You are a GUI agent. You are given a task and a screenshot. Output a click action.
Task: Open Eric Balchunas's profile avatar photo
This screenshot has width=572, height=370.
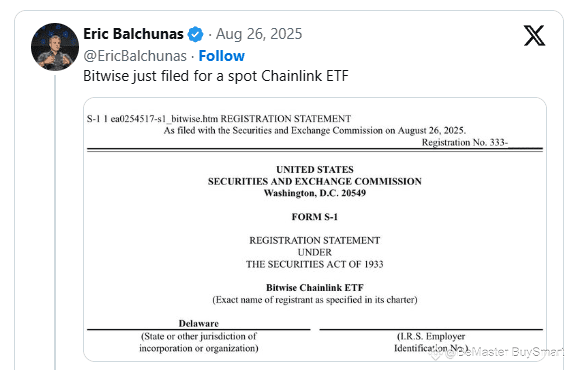pos(55,47)
